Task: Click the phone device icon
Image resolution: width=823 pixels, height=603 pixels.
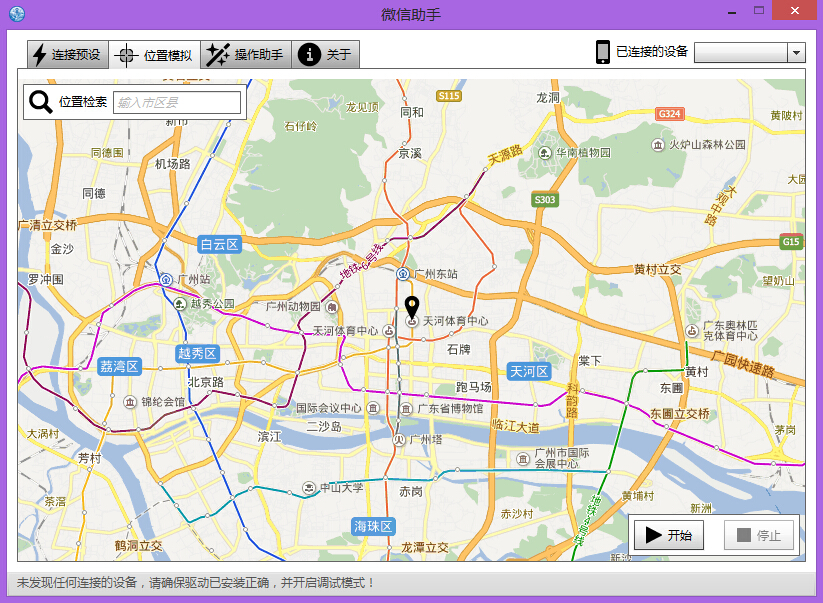Action: [x=603, y=52]
